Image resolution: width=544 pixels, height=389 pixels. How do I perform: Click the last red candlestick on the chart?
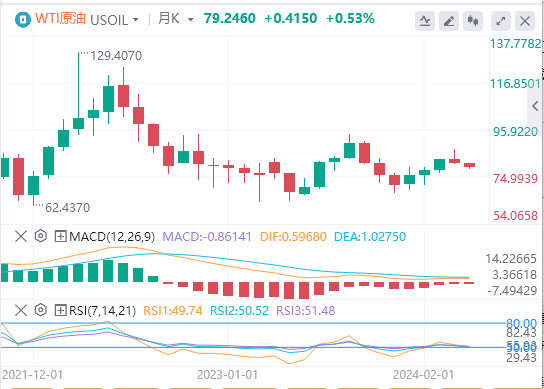tap(469, 165)
